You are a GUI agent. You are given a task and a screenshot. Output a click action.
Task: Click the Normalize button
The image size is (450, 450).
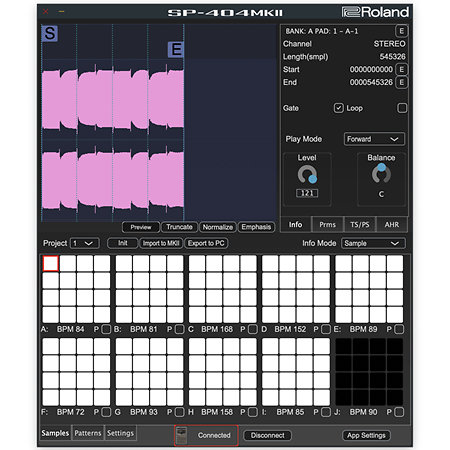(x=218, y=227)
